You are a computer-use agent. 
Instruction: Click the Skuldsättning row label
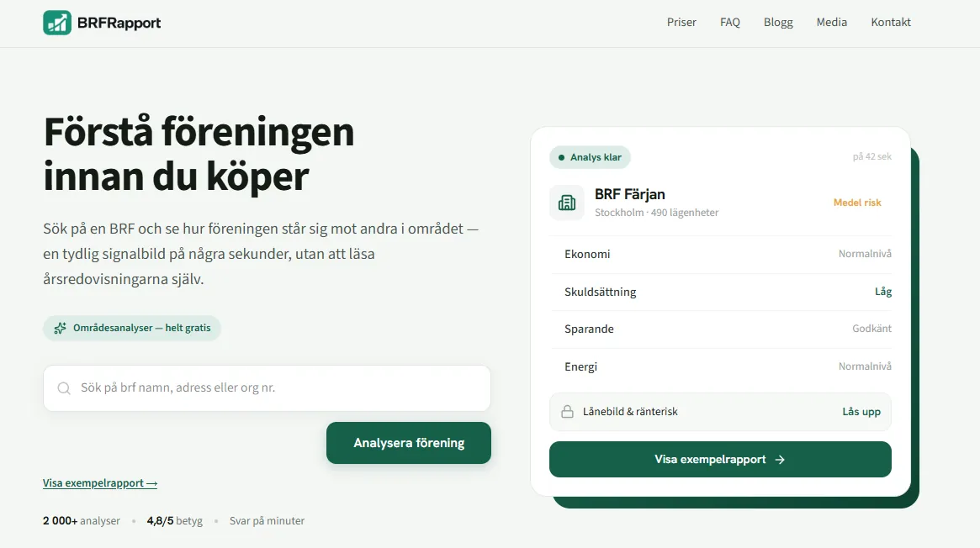click(600, 292)
